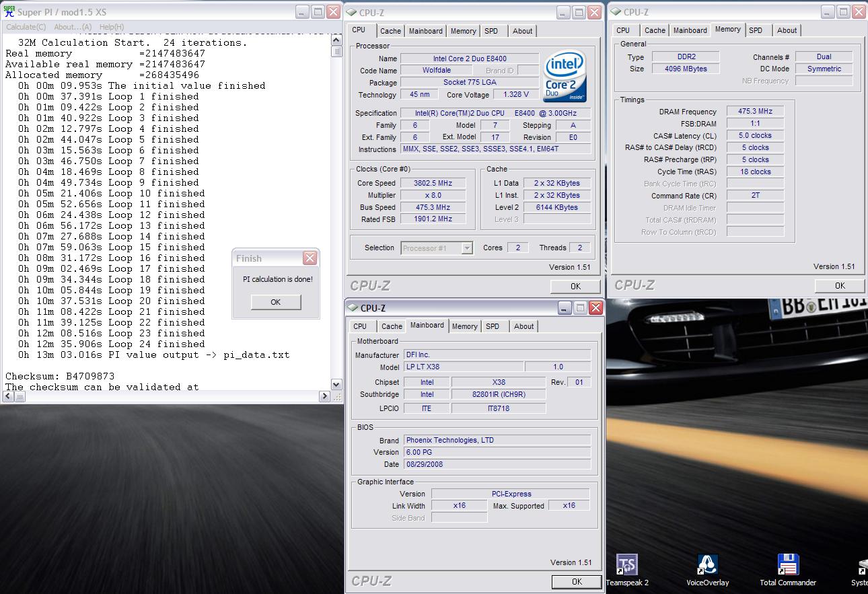
Task: Switch to Cache tab in CPU-Z CPU window
Action: coord(390,31)
